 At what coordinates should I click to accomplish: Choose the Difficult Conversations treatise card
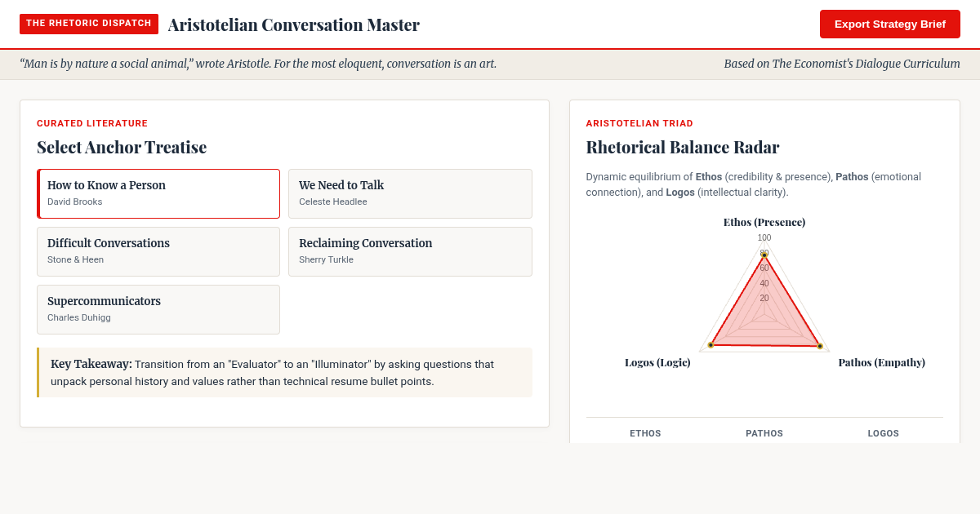point(158,251)
